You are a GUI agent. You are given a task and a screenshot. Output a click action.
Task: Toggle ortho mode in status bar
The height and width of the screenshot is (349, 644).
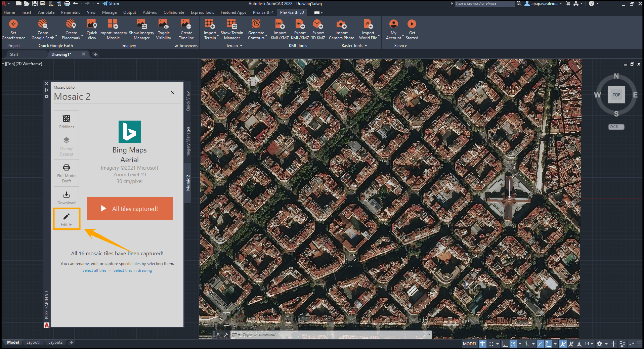pos(505,344)
